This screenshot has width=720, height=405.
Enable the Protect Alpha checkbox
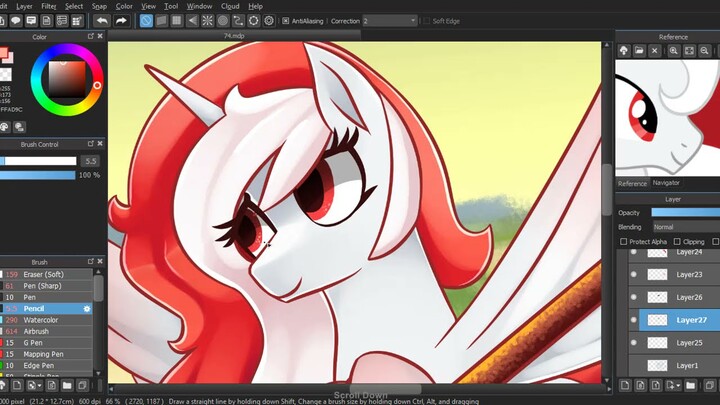[x=623, y=242]
